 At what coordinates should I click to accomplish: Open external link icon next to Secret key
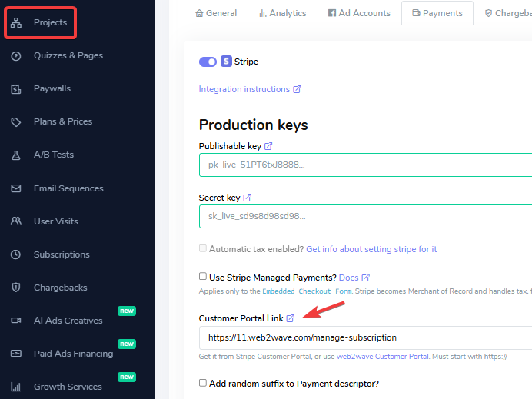[x=248, y=198]
